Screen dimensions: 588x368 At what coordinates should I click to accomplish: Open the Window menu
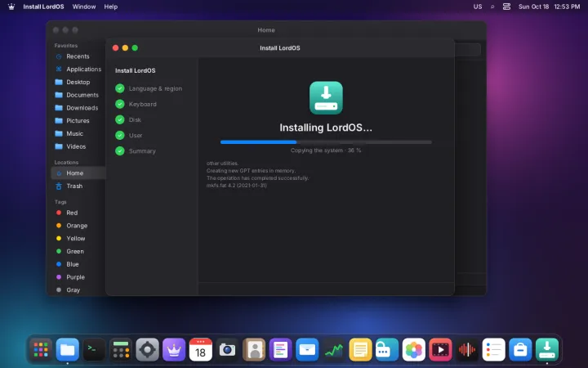(x=84, y=7)
